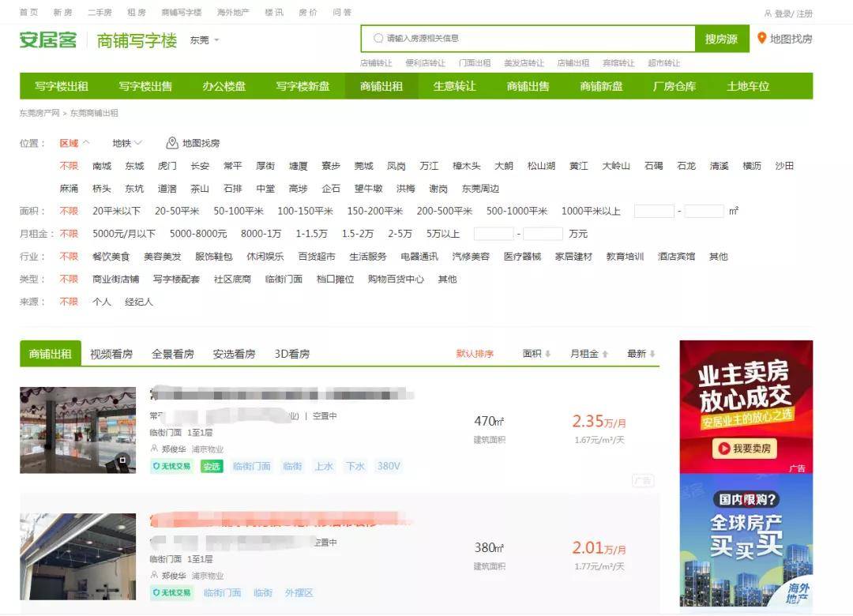This screenshot has height=616, width=853.
Task: Toggle 月租金 sort order
Action: (588, 354)
